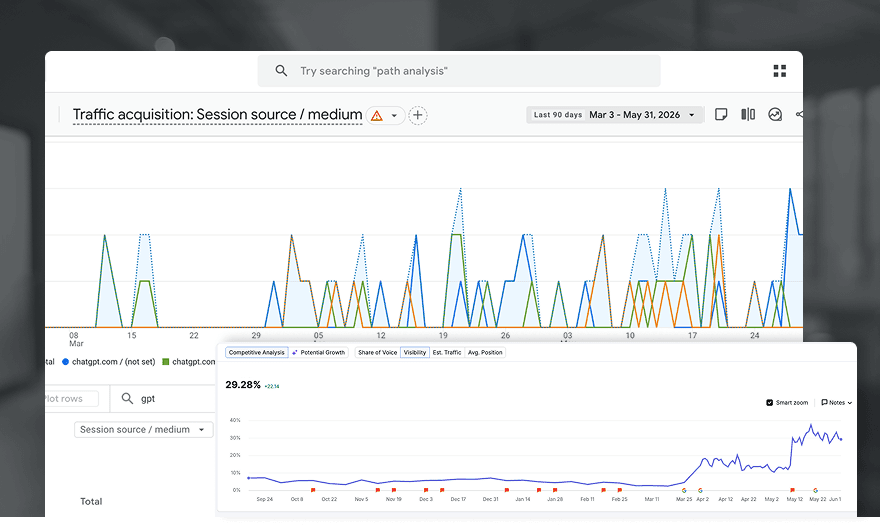This screenshot has width=880, height=526.
Task: Click the '29.28%' visibility value
Action: click(x=243, y=385)
